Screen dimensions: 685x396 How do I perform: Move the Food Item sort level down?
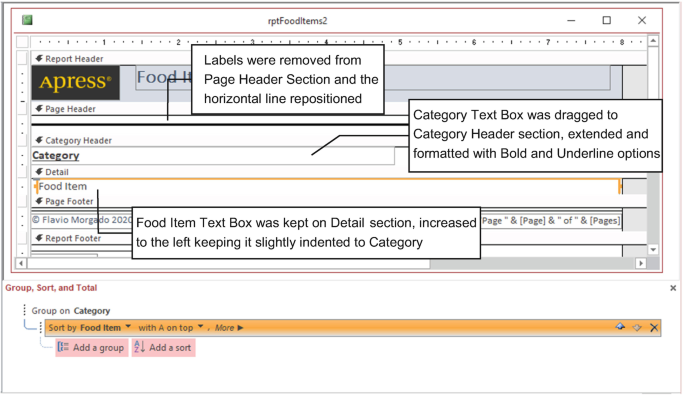click(637, 327)
